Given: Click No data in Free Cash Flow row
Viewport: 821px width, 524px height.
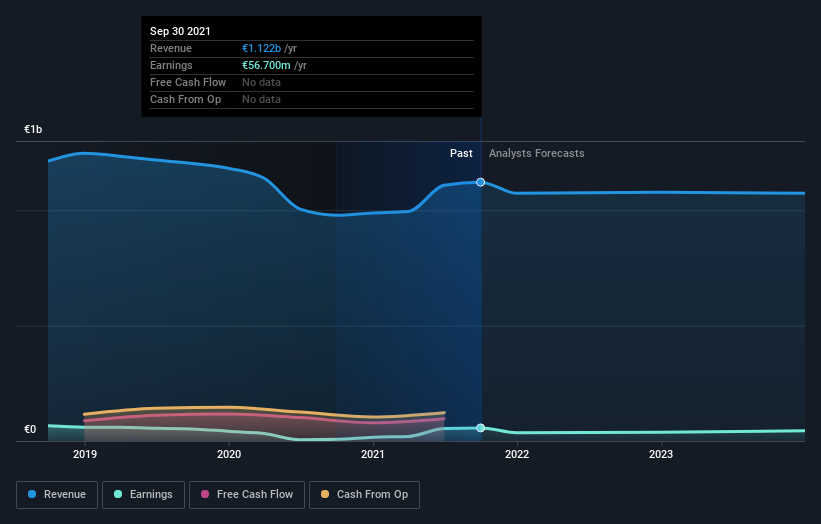Looking at the screenshot, I should [261, 82].
